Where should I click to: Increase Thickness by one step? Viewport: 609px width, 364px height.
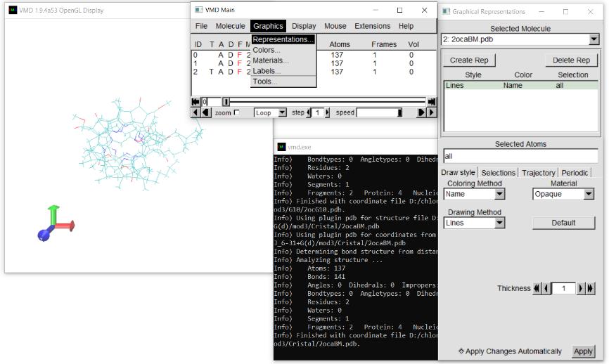580,288
